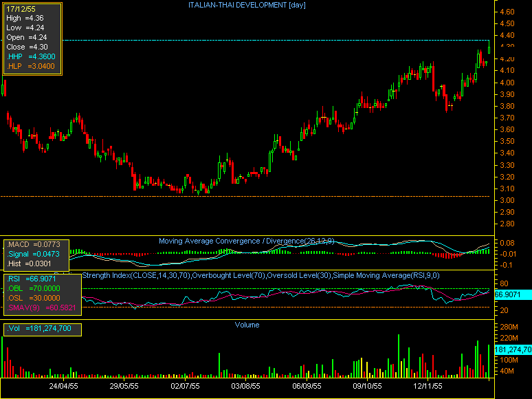Select the .SMAV(9) =60.5821 legend entry
This screenshot has width=532, height=399.
[x=41, y=308]
